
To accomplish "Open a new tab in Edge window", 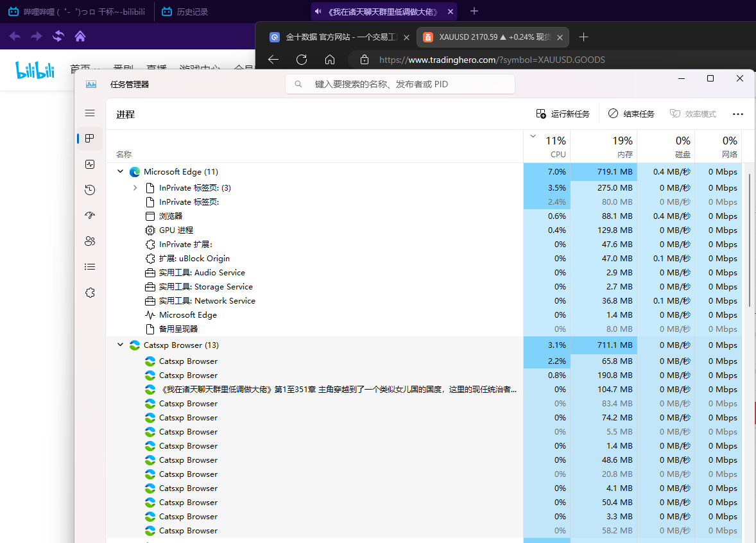I will coord(583,37).
